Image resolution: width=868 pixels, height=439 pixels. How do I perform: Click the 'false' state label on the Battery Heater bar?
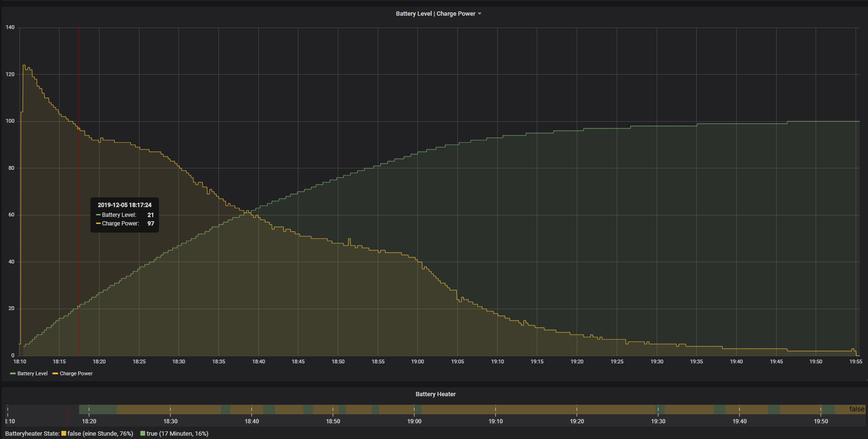point(857,409)
